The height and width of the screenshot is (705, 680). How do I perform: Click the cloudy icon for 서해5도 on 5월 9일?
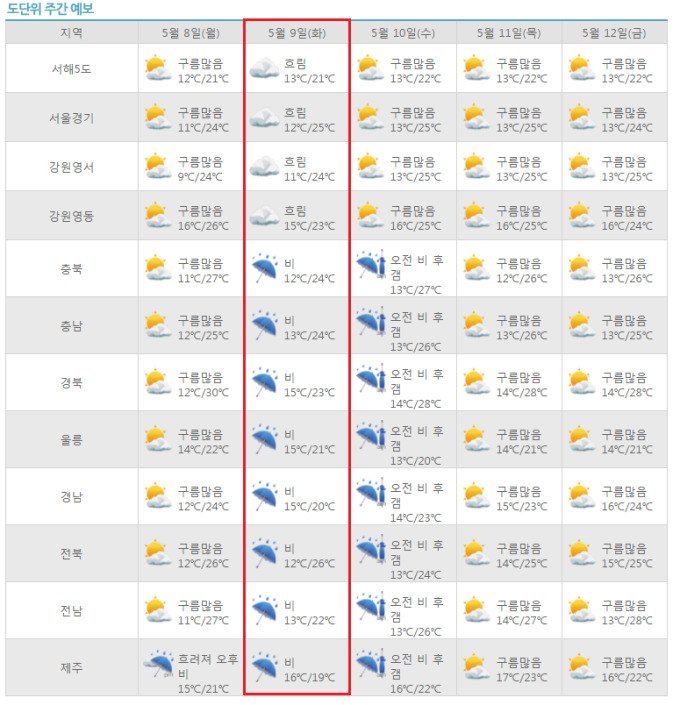coord(264,68)
